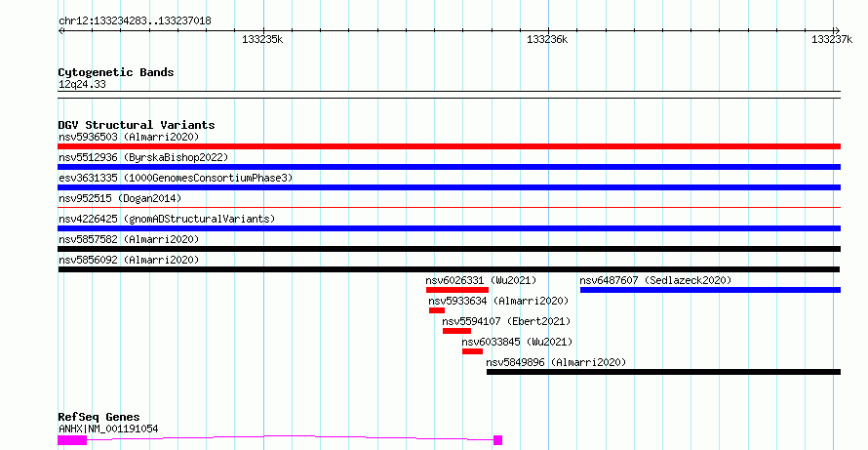
Task: Select the large left magenta ANHX exon block
Action: click(x=72, y=440)
